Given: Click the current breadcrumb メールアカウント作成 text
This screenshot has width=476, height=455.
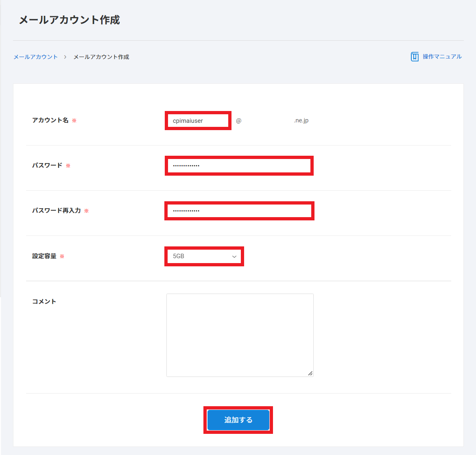Looking at the screenshot, I should [x=101, y=57].
